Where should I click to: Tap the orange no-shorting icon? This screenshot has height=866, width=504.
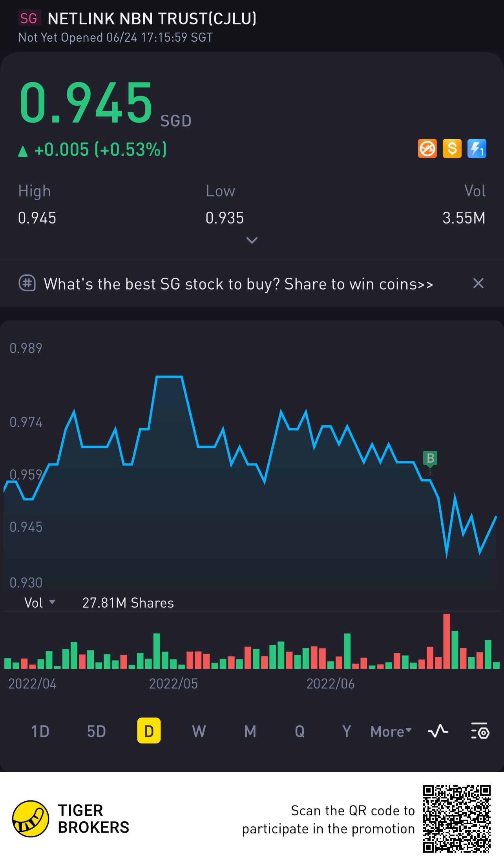click(x=427, y=149)
